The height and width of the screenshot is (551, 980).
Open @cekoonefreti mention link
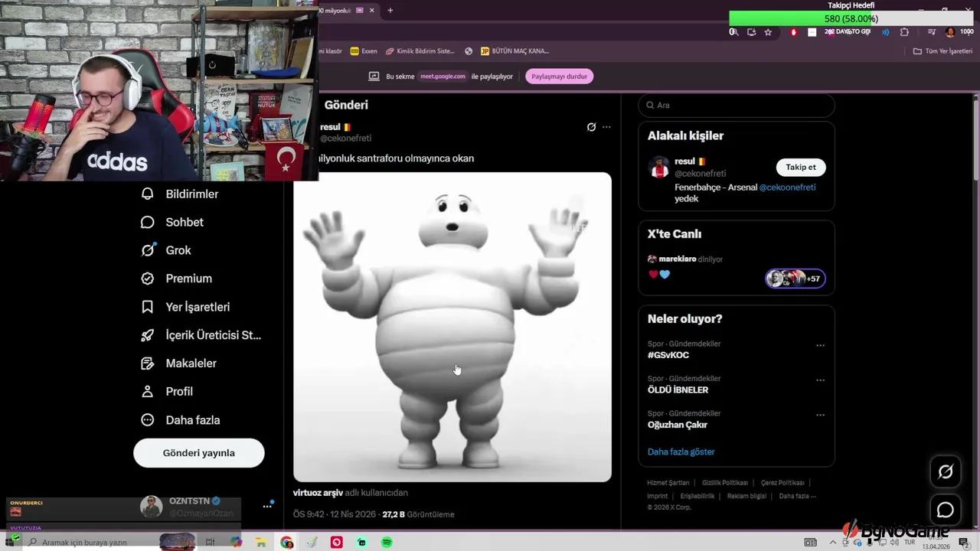pos(787,187)
